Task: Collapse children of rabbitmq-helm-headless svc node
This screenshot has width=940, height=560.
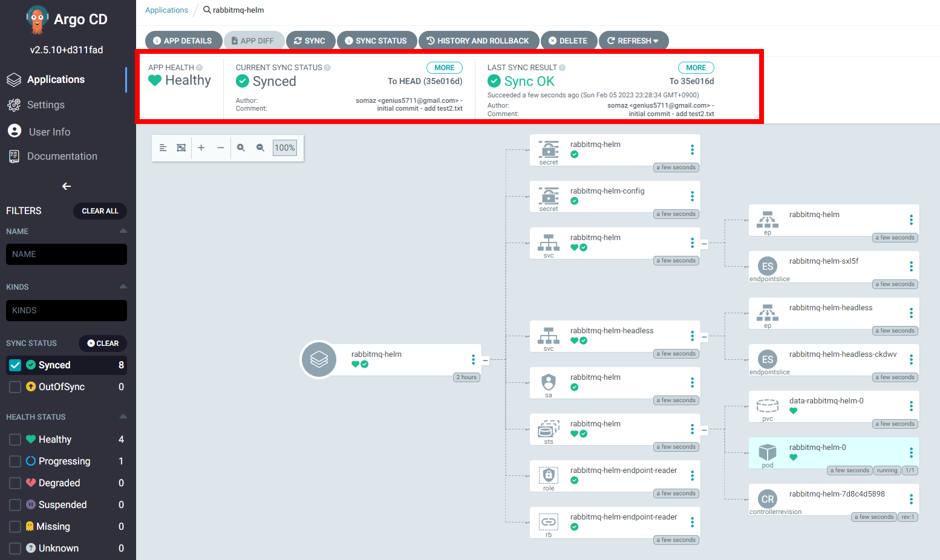Action: point(704,337)
